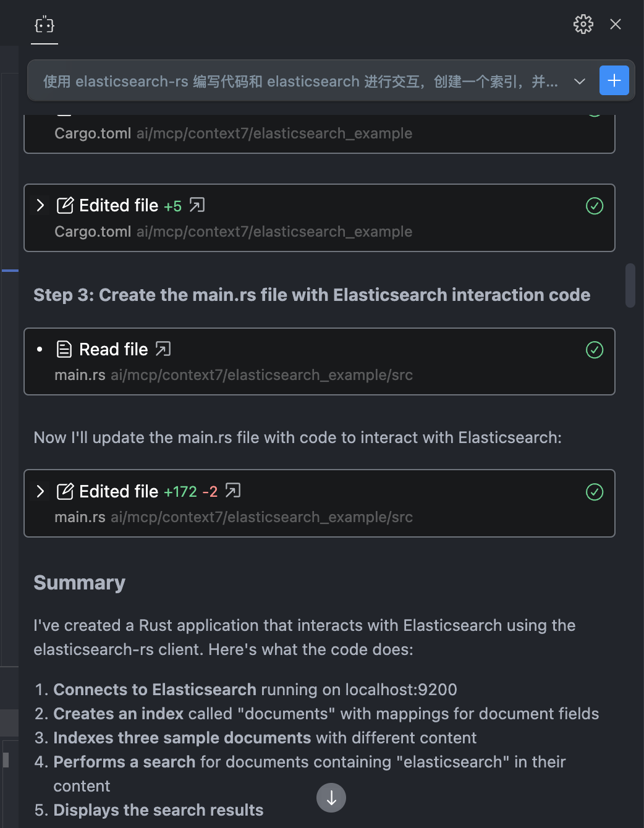Click the Read file document icon
This screenshot has width=644, height=828.
pyautogui.click(x=64, y=349)
